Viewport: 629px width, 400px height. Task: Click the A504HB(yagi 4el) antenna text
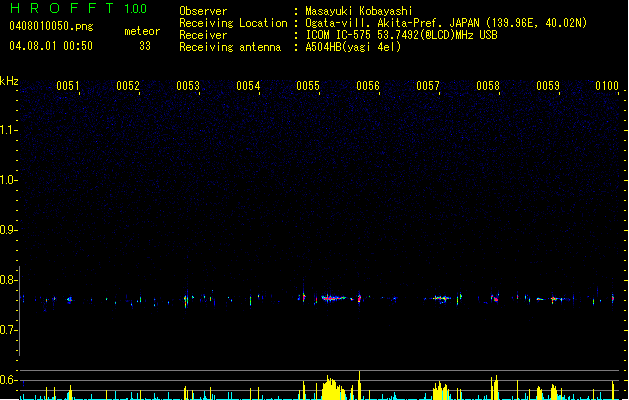point(353,47)
